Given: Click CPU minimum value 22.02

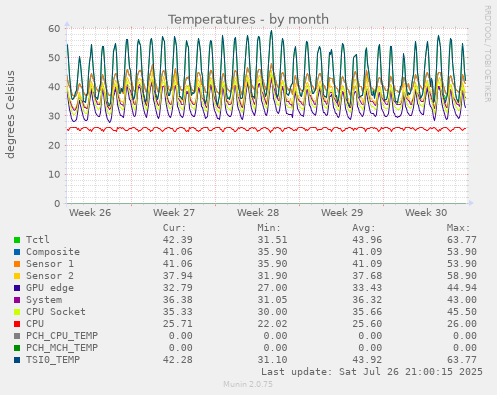Looking at the screenshot, I should pos(272,324).
